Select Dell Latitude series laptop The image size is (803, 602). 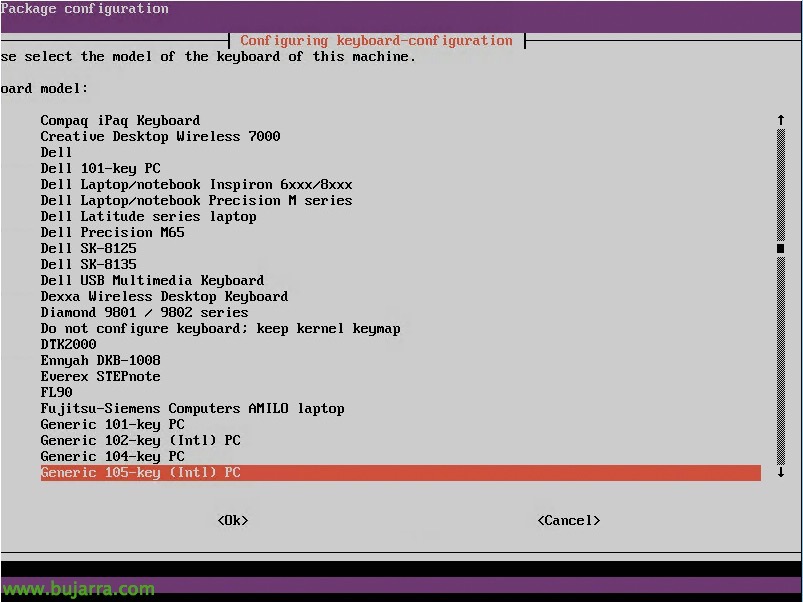point(149,216)
